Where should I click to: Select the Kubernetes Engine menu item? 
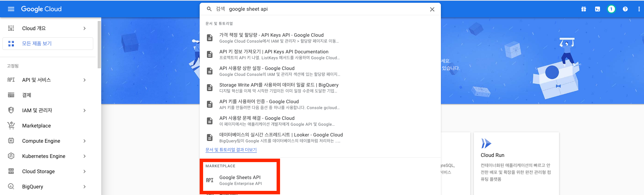point(48,156)
